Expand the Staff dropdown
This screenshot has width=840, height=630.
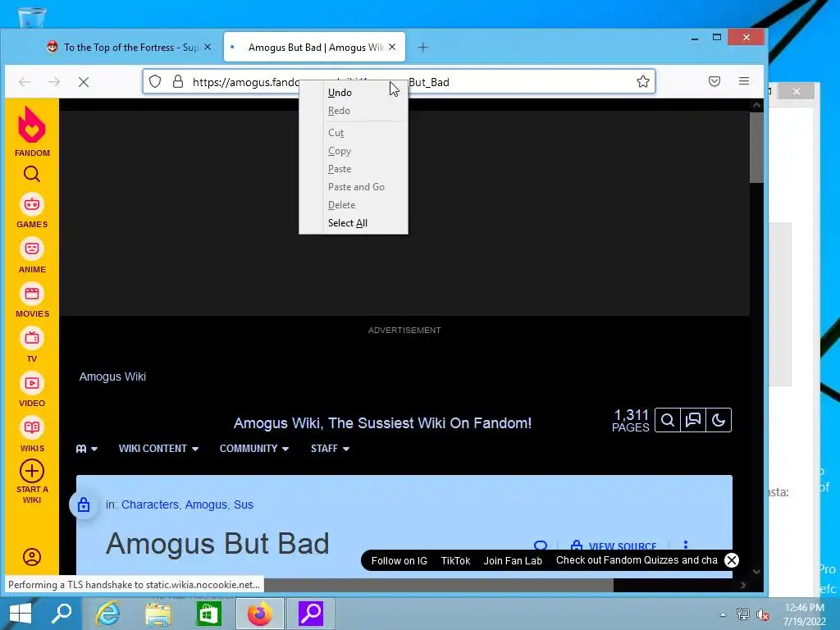coord(330,449)
